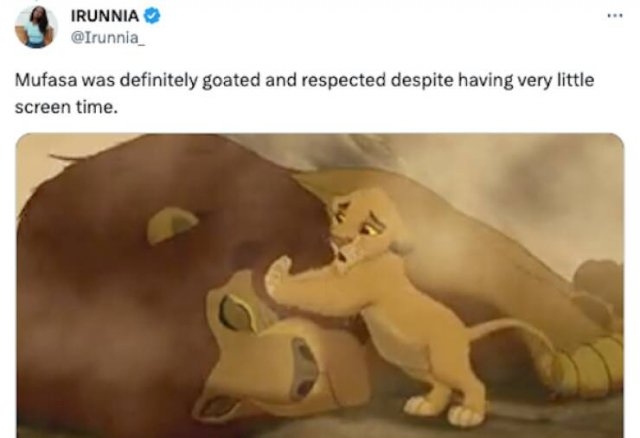This screenshot has width=640, height=438.
Task: Click the IRUNNIA profile avatar
Action: [x=36, y=27]
